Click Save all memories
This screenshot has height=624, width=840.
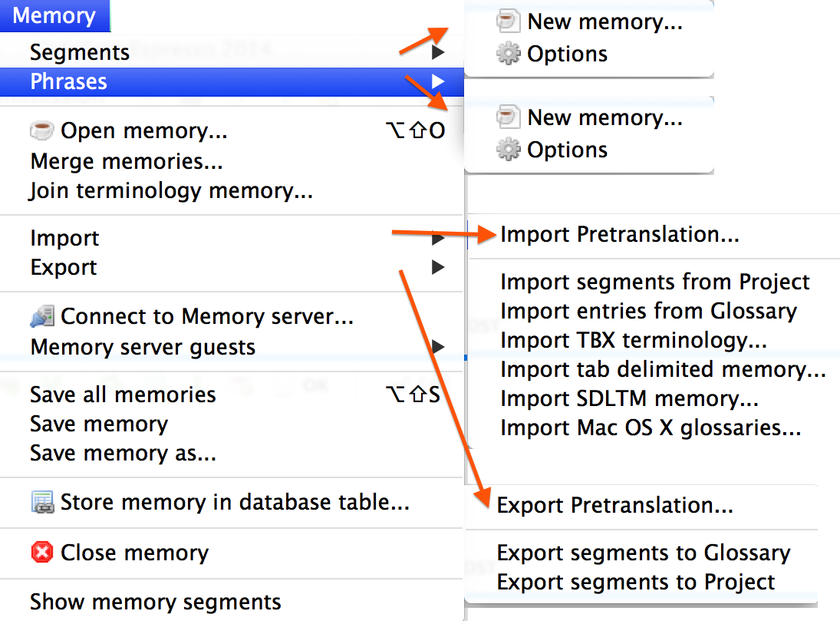coord(122,394)
